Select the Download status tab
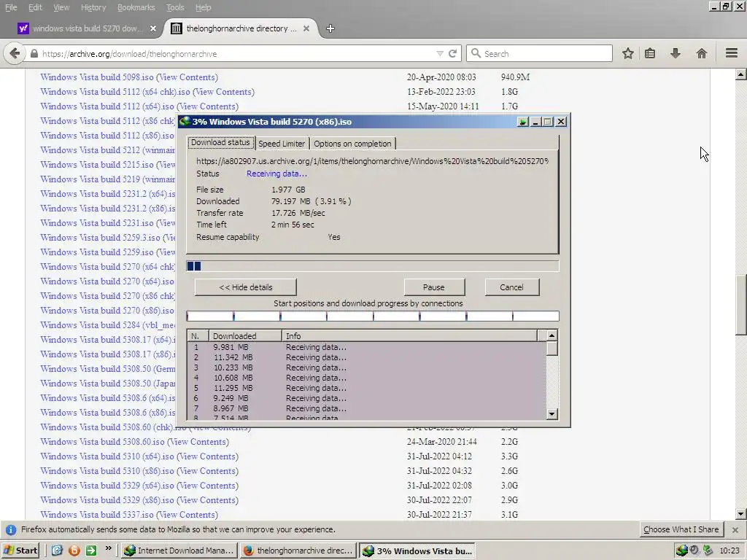This screenshot has height=560, width=747. point(220,142)
